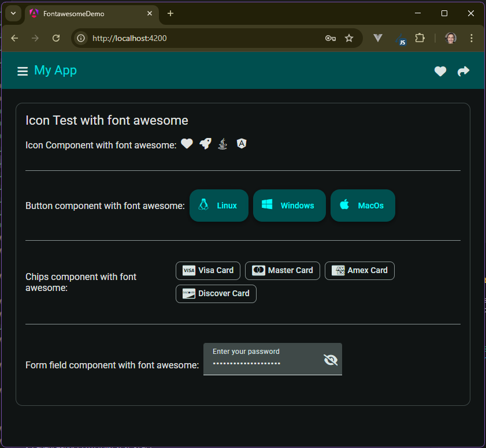Toggle password visibility with the eye icon

pos(330,359)
